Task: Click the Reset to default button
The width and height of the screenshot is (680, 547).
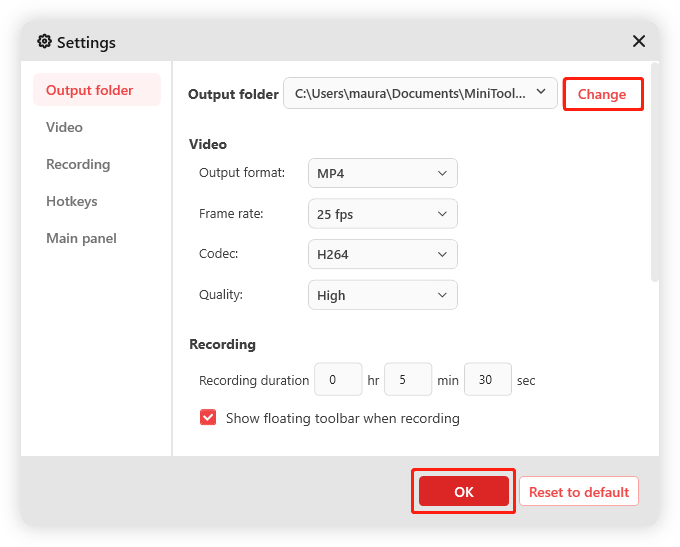Action: tap(579, 492)
